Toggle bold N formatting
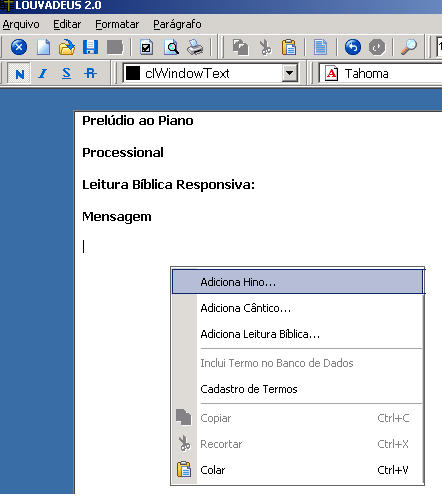The height and width of the screenshot is (498, 442). (x=20, y=73)
